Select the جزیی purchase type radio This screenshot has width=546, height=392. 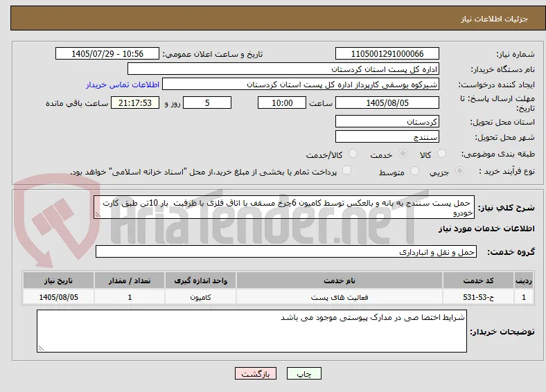459,170
